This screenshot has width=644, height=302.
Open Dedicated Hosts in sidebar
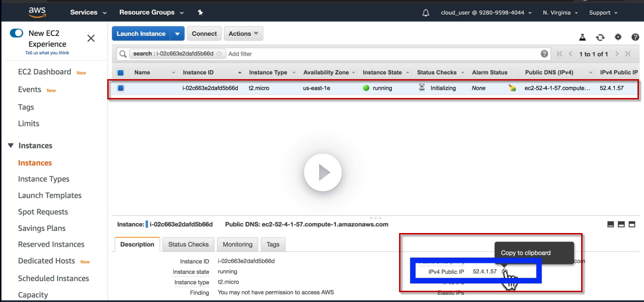[47, 261]
